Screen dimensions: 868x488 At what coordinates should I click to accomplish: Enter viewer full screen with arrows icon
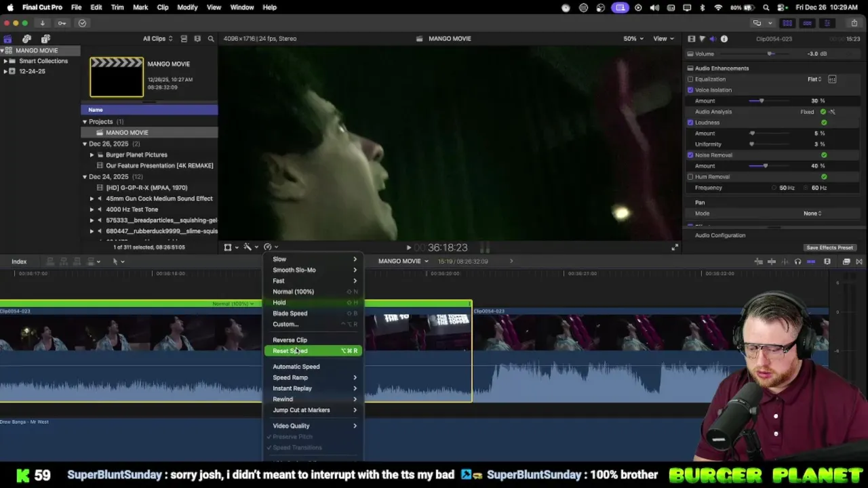[675, 247]
